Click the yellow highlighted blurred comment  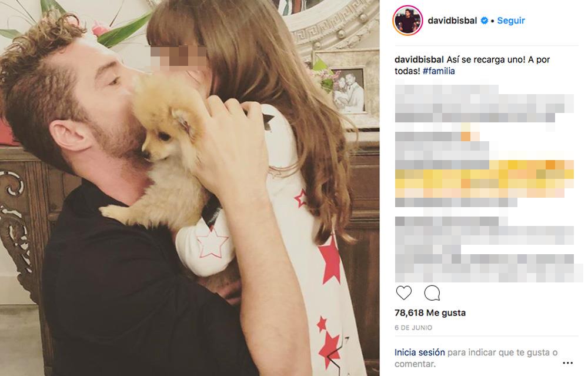[484, 179]
